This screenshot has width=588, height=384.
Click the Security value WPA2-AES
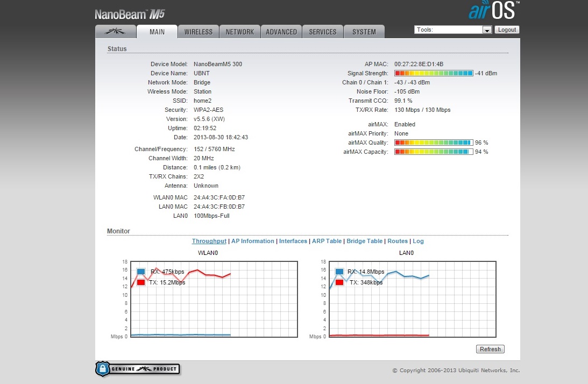pyautogui.click(x=209, y=110)
